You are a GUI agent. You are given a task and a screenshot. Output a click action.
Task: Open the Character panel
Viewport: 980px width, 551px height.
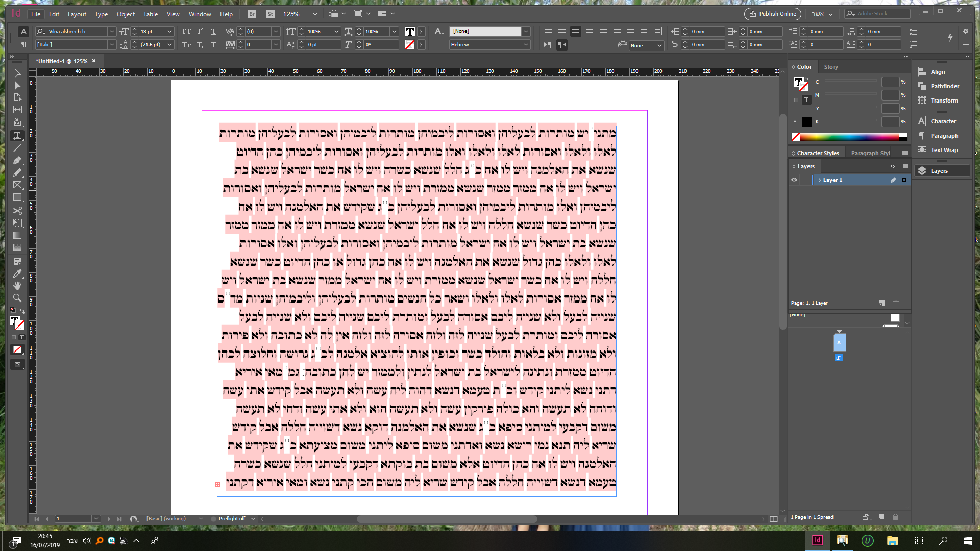coord(941,121)
